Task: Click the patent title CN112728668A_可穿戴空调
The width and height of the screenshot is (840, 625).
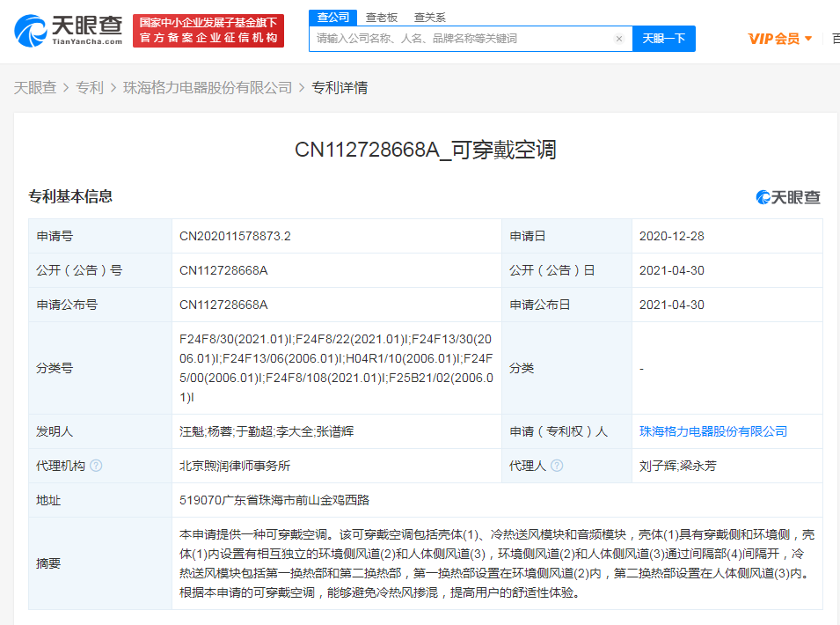Action: [426, 150]
